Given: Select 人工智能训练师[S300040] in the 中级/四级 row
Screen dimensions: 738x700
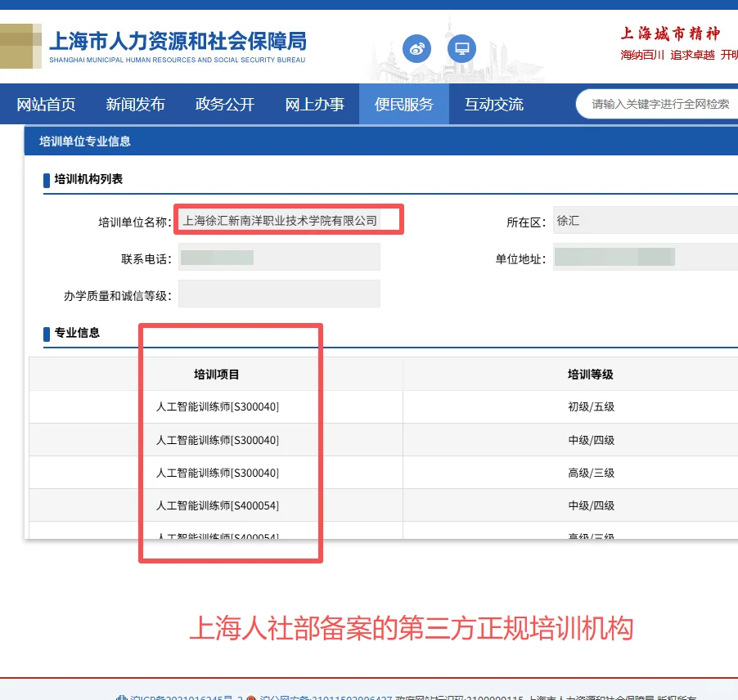Looking at the screenshot, I should click(x=218, y=440).
